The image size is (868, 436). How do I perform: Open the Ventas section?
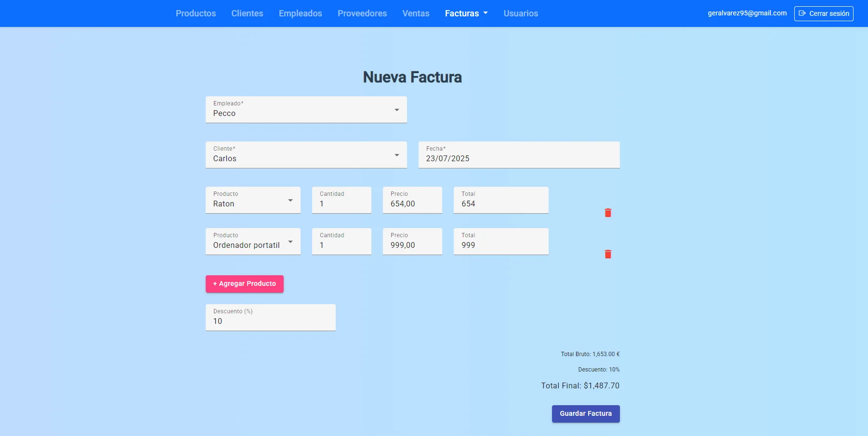(415, 13)
